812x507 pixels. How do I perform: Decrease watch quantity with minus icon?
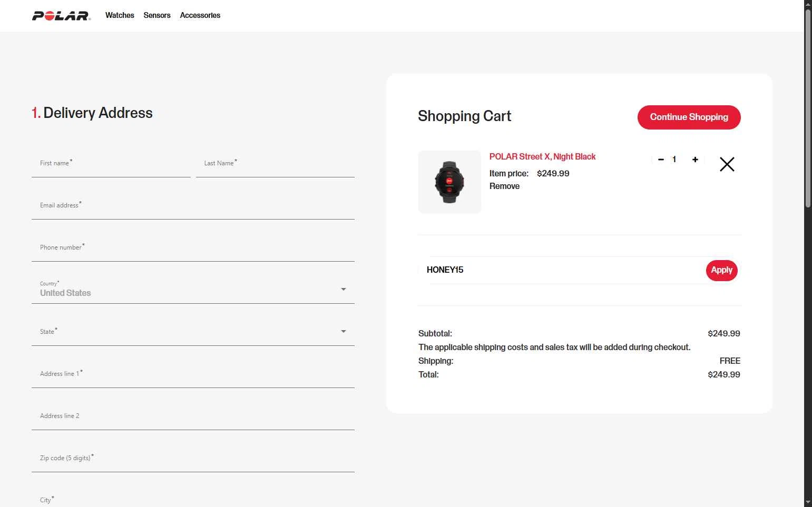(661, 160)
